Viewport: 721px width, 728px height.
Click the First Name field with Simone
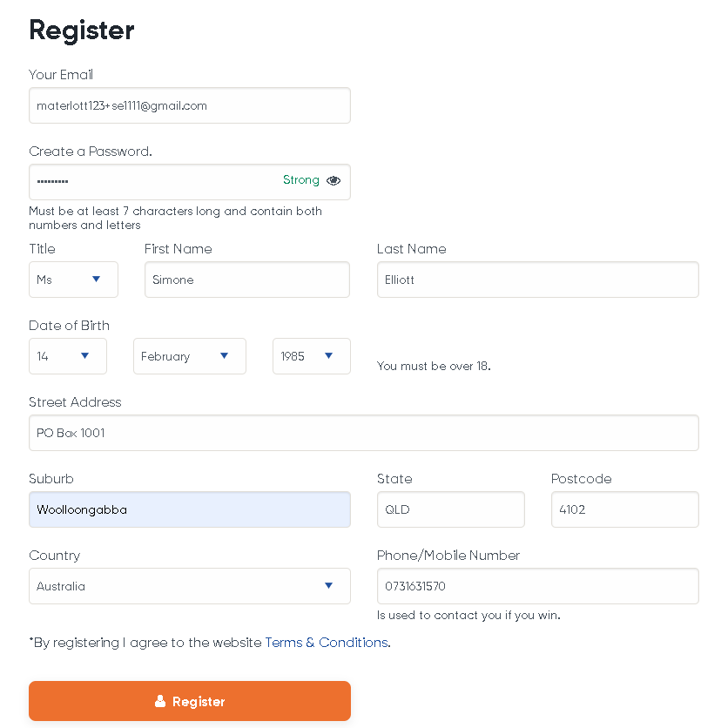[246, 280]
